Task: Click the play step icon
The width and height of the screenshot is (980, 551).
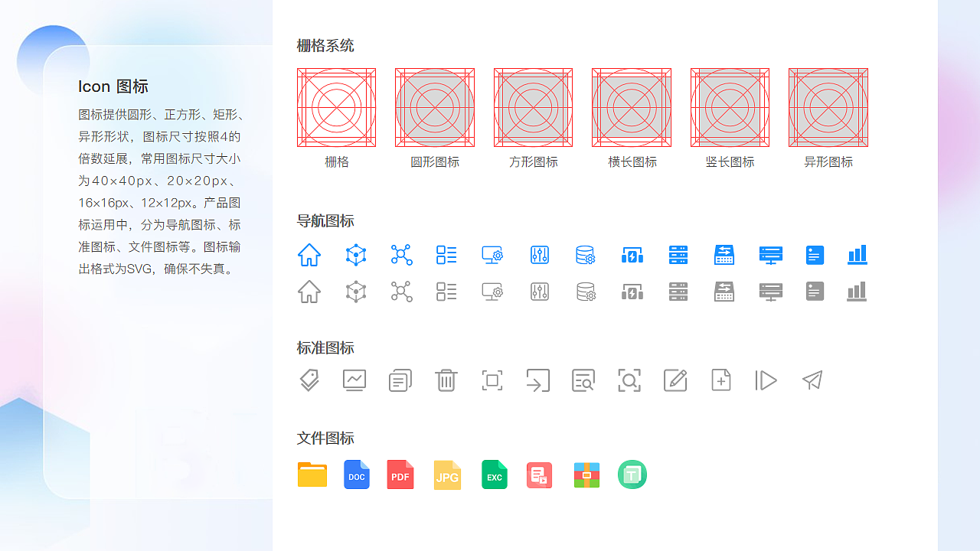Action: [x=766, y=380]
